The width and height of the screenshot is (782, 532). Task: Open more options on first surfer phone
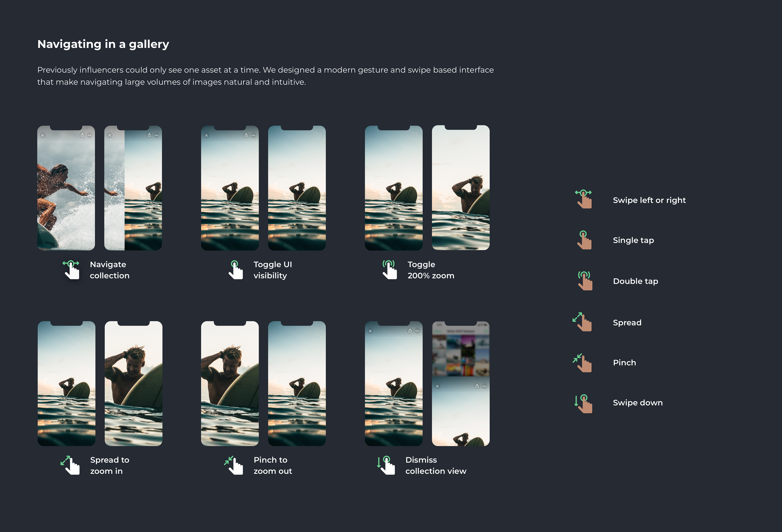tap(90, 135)
